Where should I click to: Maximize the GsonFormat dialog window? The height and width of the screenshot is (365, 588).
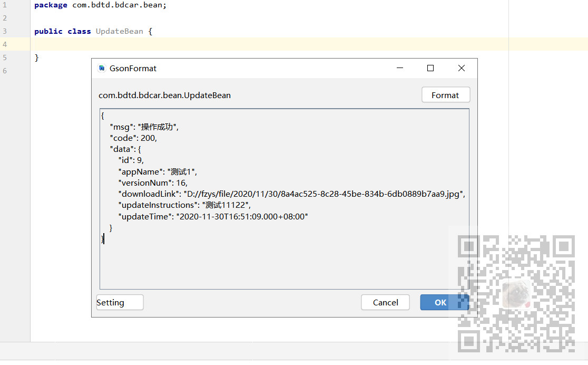[430, 68]
